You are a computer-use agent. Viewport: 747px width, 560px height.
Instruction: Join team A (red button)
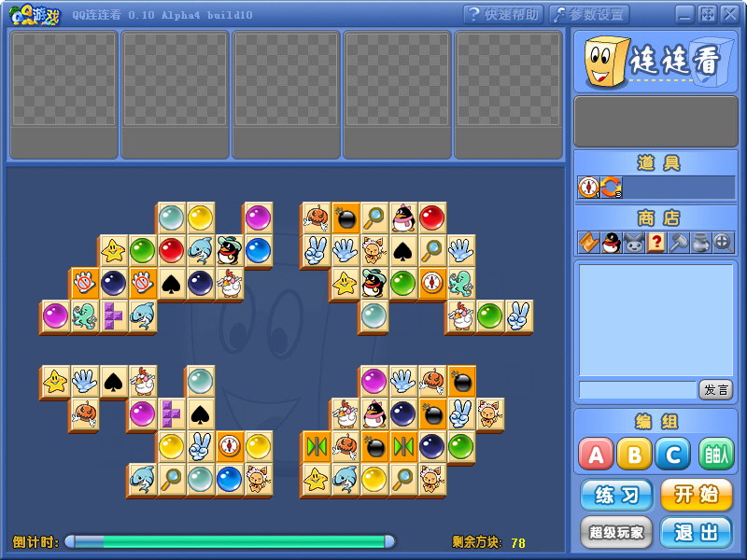click(596, 455)
